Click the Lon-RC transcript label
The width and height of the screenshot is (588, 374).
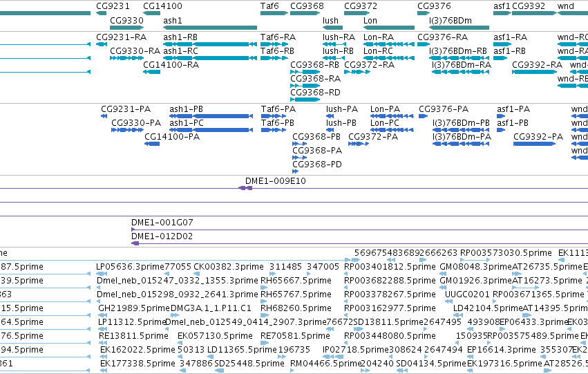pyautogui.click(x=378, y=51)
